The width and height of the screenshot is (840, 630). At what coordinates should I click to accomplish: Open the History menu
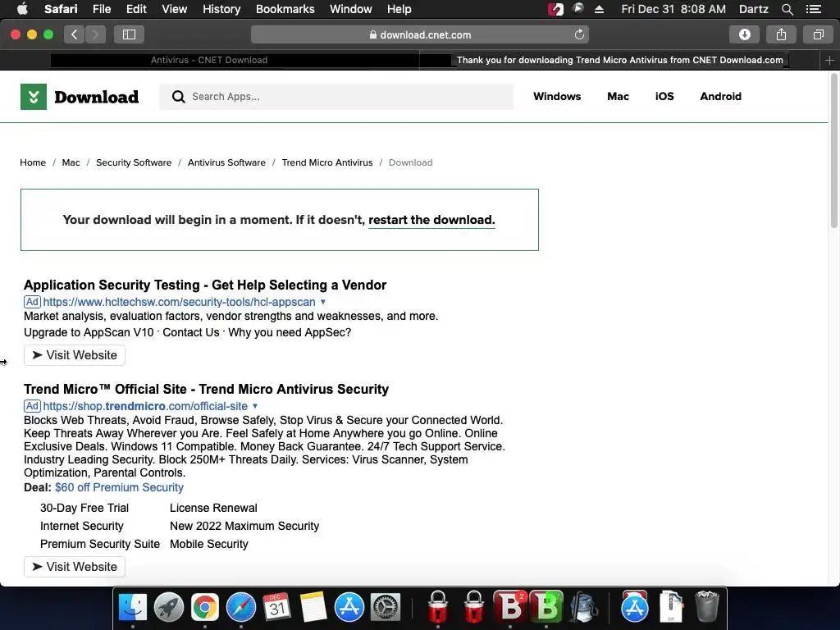(x=221, y=9)
